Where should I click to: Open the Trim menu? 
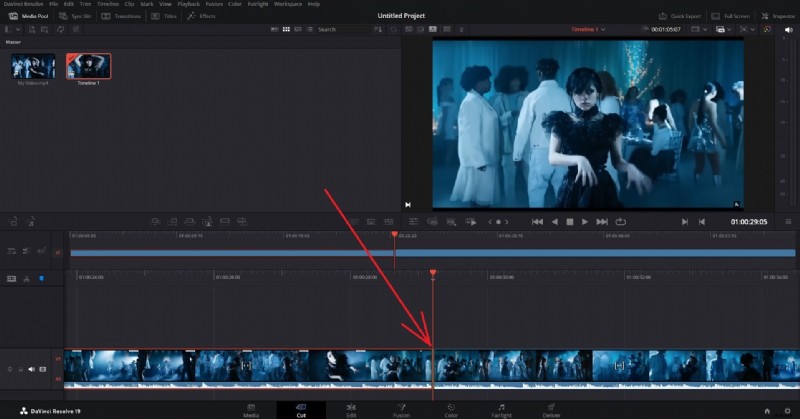click(85, 4)
